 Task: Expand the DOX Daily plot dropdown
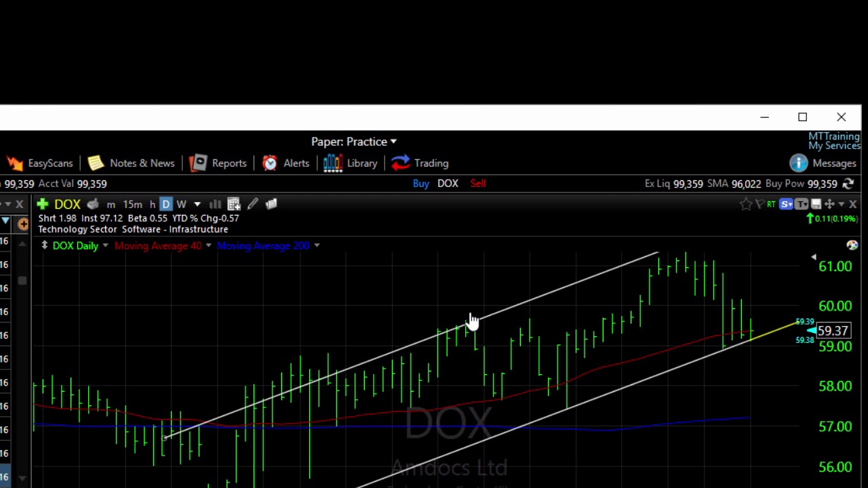(x=105, y=246)
